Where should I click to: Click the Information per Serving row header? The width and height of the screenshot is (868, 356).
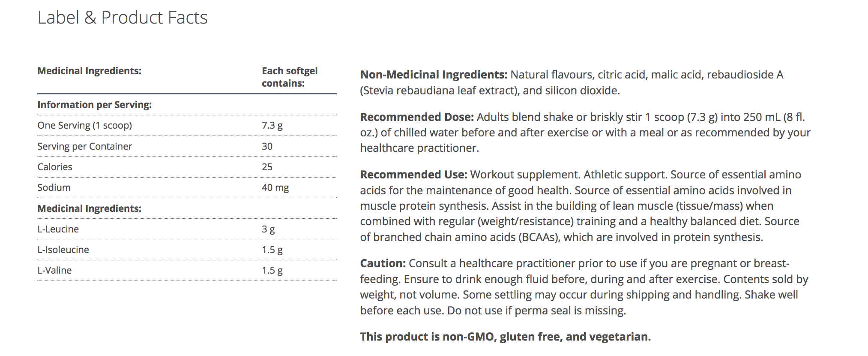click(94, 105)
